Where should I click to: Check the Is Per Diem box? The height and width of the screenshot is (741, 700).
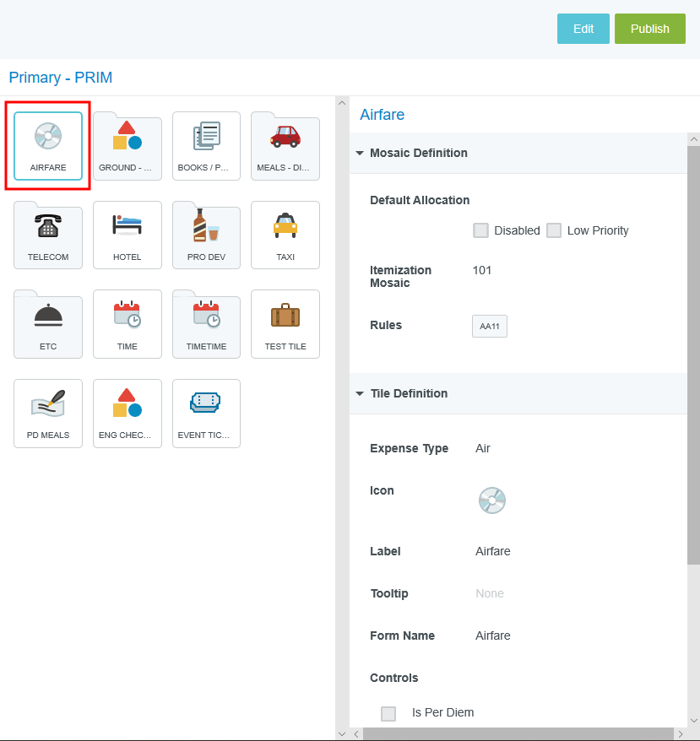388,713
